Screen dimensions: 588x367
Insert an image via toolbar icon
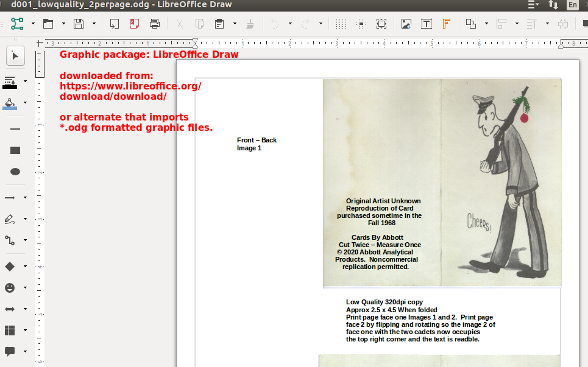point(406,24)
